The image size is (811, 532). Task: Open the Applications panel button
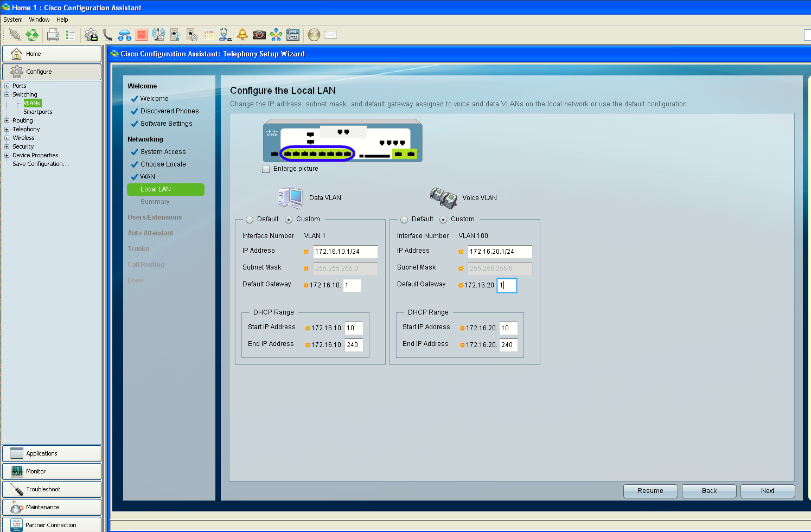coord(52,453)
